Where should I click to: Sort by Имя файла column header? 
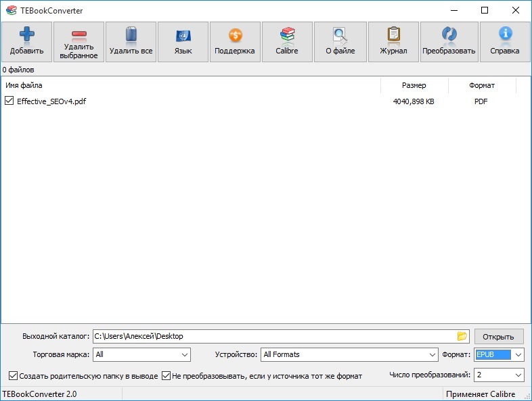coord(191,85)
